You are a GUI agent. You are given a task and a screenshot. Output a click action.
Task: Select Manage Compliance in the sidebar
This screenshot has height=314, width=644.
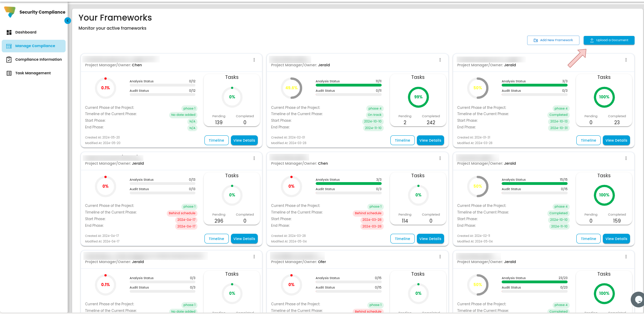coord(33,46)
